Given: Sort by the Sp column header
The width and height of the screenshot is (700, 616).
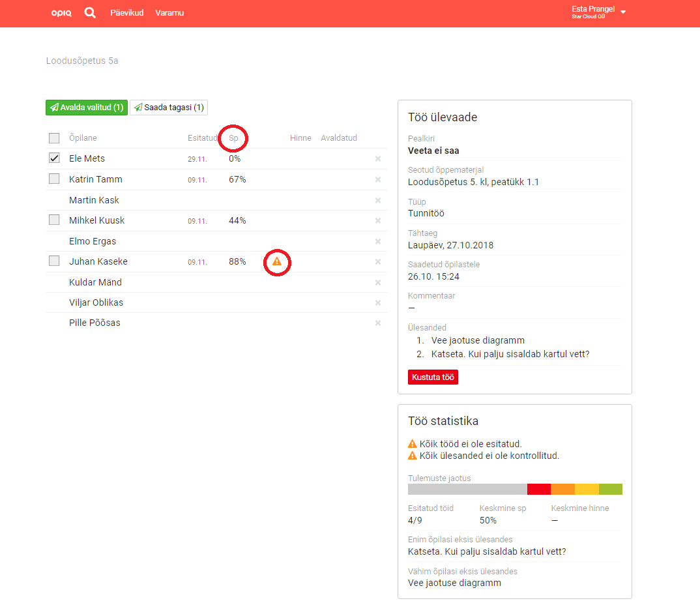Looking at the screenshot, I should [233, 138].
